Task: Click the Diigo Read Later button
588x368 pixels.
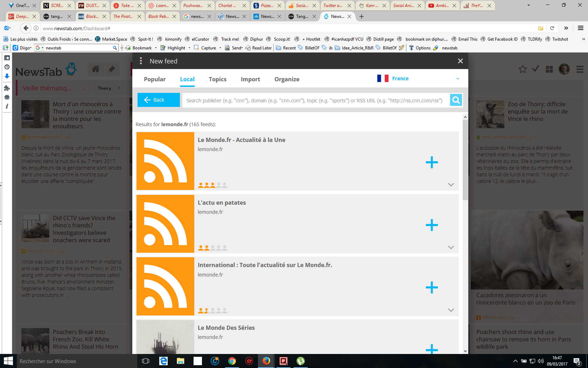Action: pos(259,48)
